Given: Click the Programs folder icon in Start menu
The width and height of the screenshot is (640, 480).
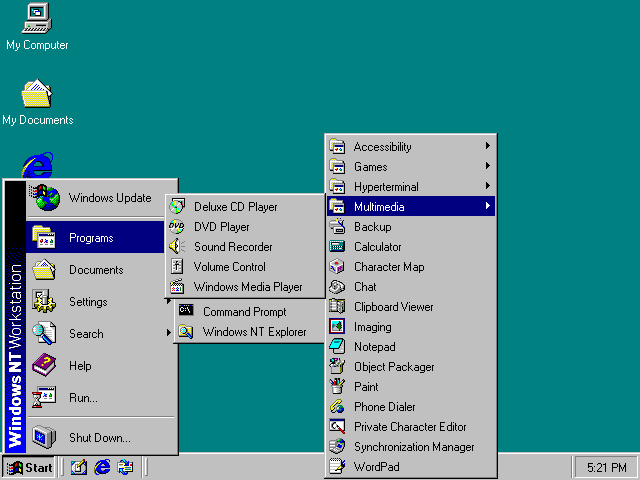Looking at the screenshot, I should [44, 237].
